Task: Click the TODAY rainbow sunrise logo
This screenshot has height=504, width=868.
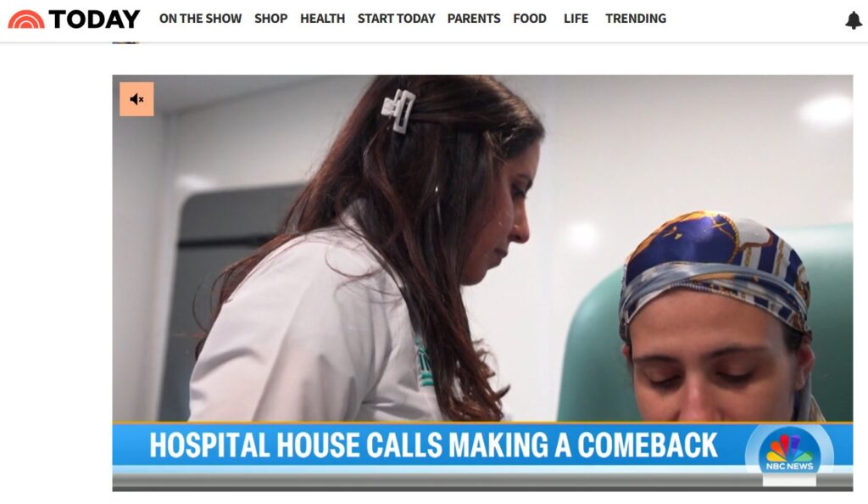Action: [26, 20]
